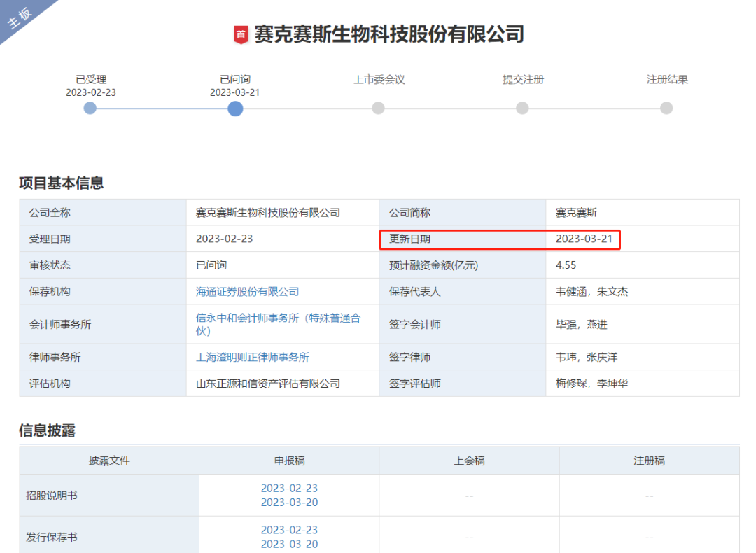Click the 更新日期 value 2023-03-21
The height and width of the screenshot is (553, 756).
click(584, 239)
